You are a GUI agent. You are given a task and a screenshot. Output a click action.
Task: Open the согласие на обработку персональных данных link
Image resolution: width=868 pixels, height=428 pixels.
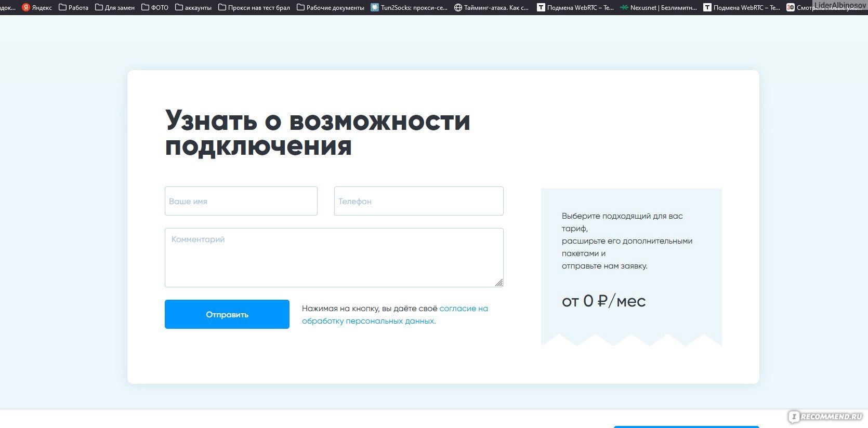(395, 315)
